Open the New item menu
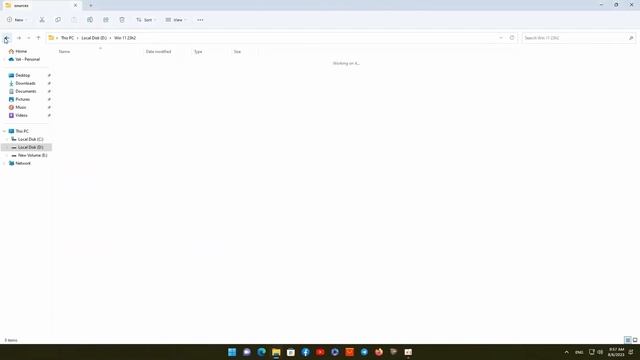This screenshot has width=640, height=360. click(17, 20)
